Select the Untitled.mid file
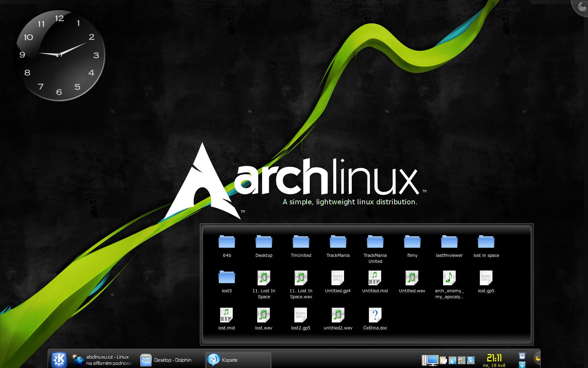The image size is (588, 368). 375,282
